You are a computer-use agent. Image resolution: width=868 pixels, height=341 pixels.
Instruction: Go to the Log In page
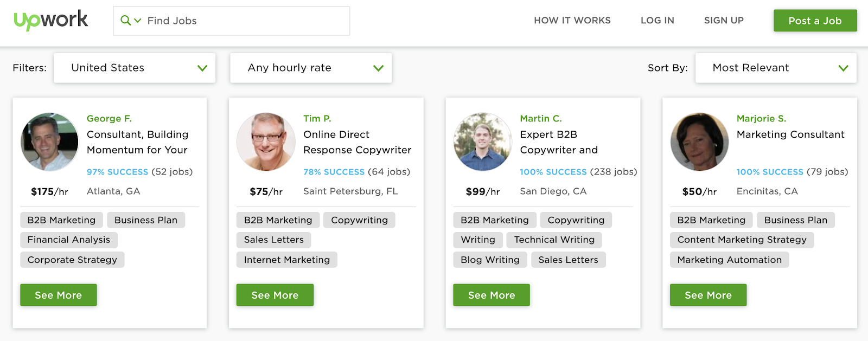click(657, 21)
